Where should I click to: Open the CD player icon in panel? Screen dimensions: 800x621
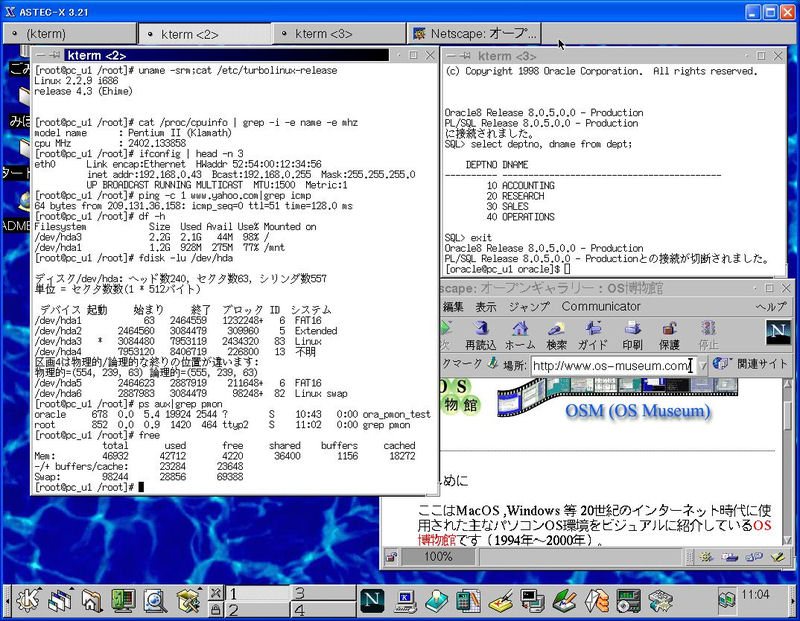(x=629, y=601)
